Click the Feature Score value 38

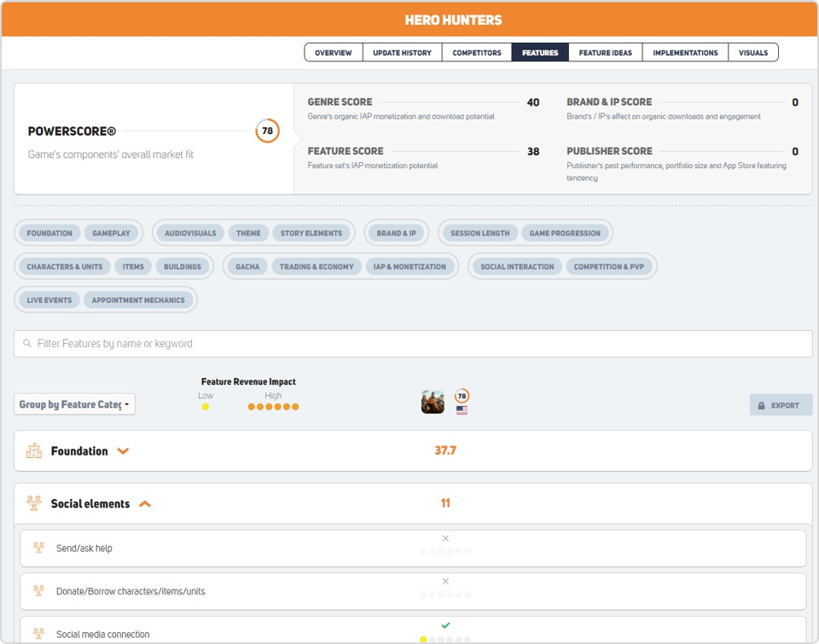(x=533, y=152)
